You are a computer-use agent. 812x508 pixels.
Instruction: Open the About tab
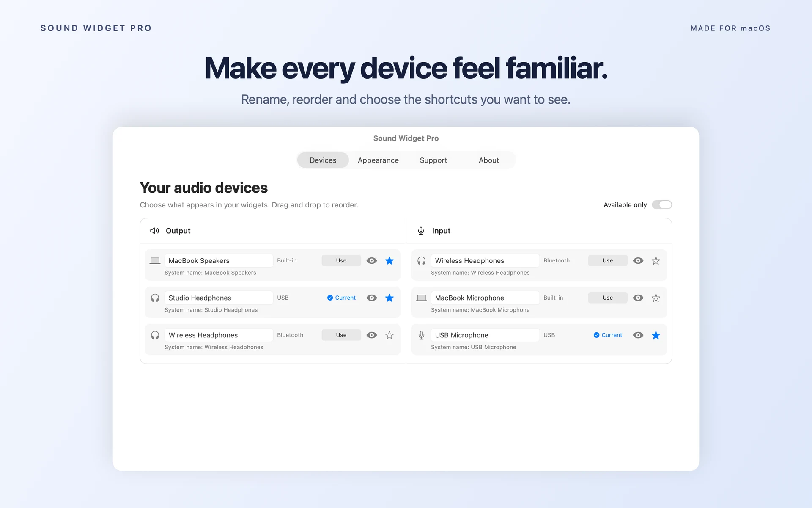click(489, 160)
